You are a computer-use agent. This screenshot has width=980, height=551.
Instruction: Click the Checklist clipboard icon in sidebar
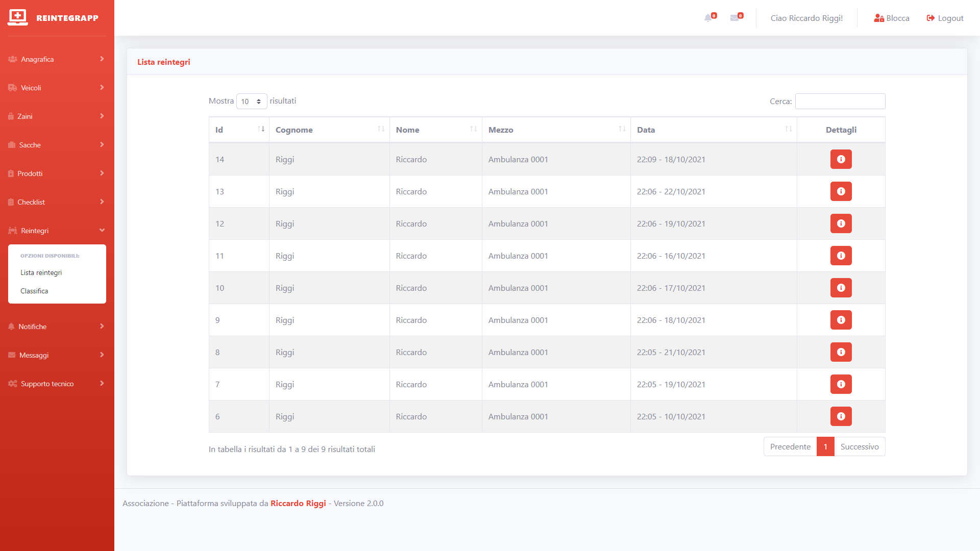11,202
